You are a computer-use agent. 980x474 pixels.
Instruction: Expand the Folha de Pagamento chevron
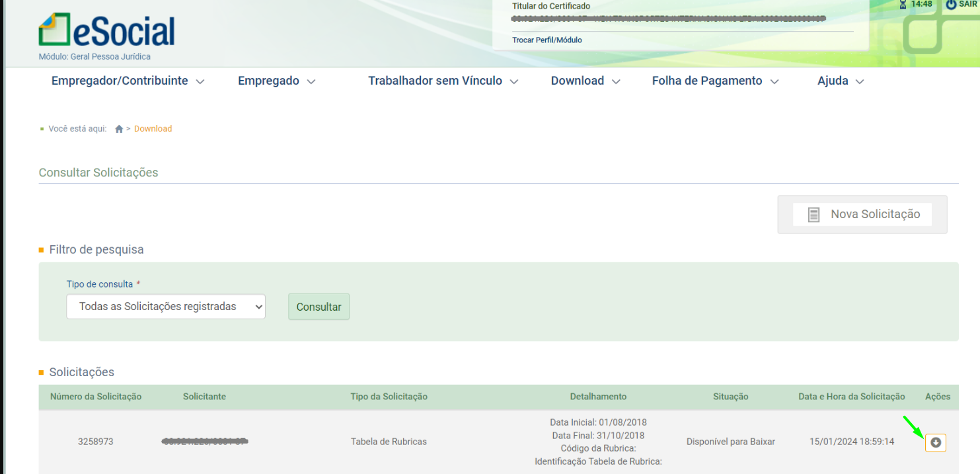(774, 82)
